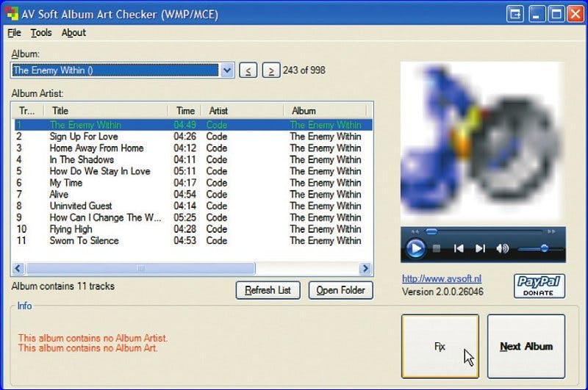This screenshot has height=390, width=588.
Task: Click the app icon in title bar
Action: click(12, 14)
